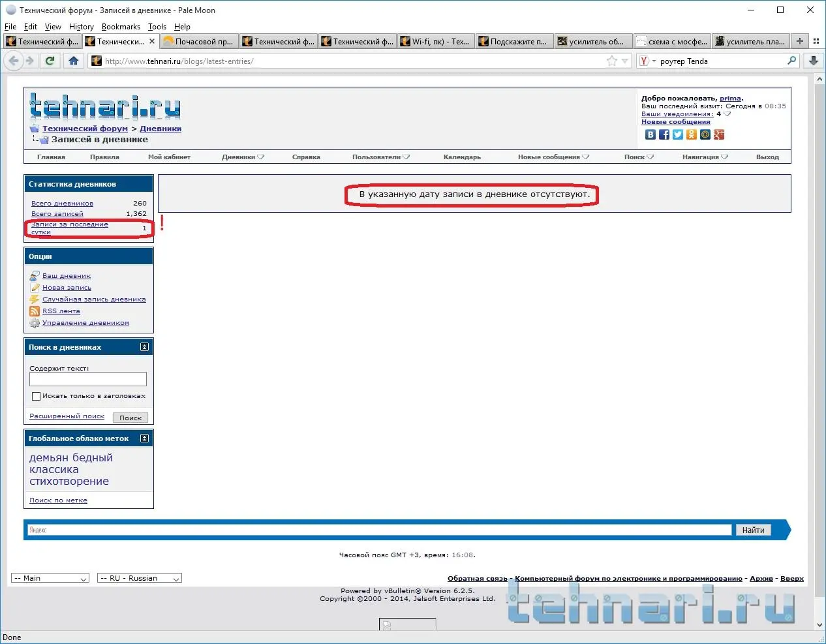
Task: Share via Twitter icon
Action: (x=678, y=134)
